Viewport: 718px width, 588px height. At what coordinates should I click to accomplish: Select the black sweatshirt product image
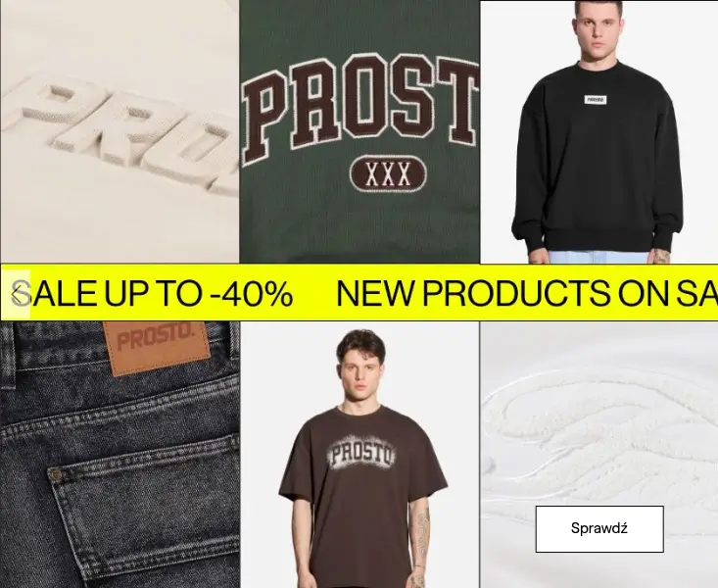click(x=598, y=132)
